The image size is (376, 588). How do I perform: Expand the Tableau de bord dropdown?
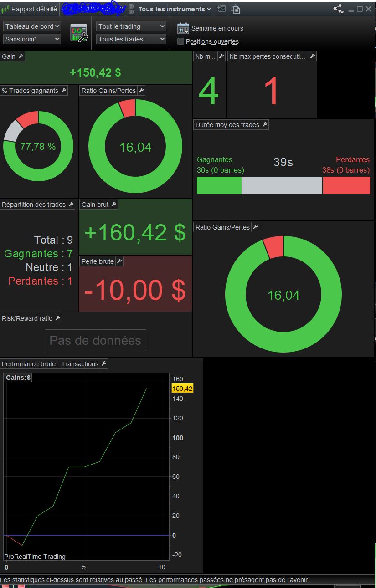point(32,26)
